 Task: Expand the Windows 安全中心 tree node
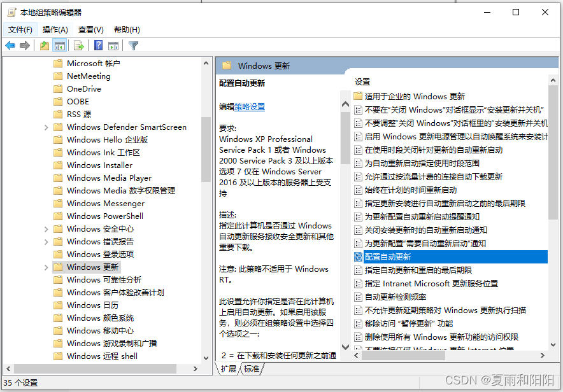(46, 229)
